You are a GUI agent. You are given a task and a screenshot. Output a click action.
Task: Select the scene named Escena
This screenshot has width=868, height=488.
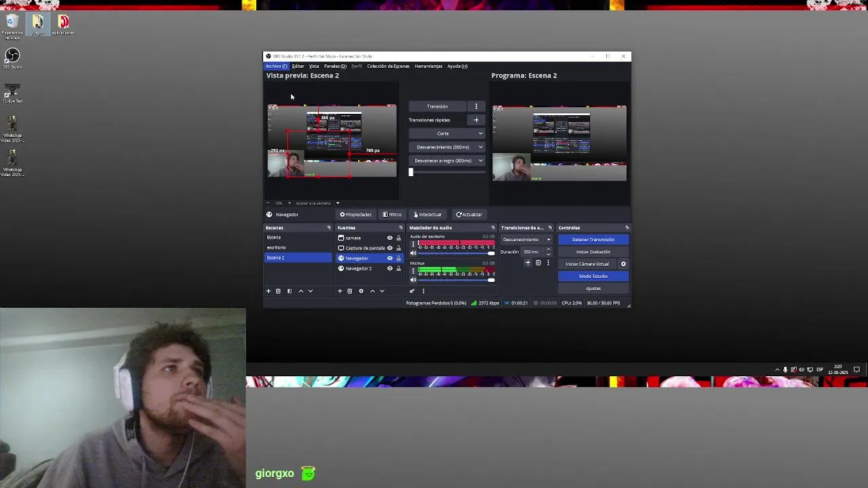[x=298, y=237]
